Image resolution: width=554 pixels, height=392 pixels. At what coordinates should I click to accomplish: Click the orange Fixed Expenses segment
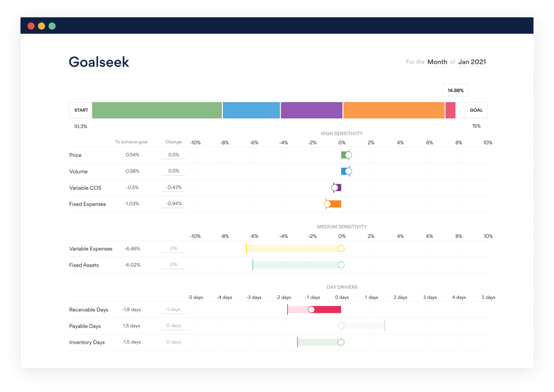pyautogui.click(x=394, y=110)
